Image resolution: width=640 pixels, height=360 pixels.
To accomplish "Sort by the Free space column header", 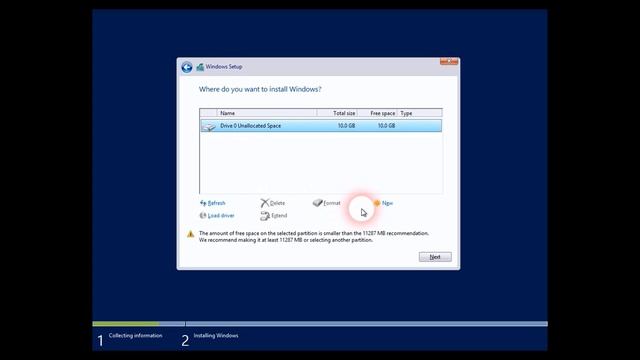I will [378, 113].
